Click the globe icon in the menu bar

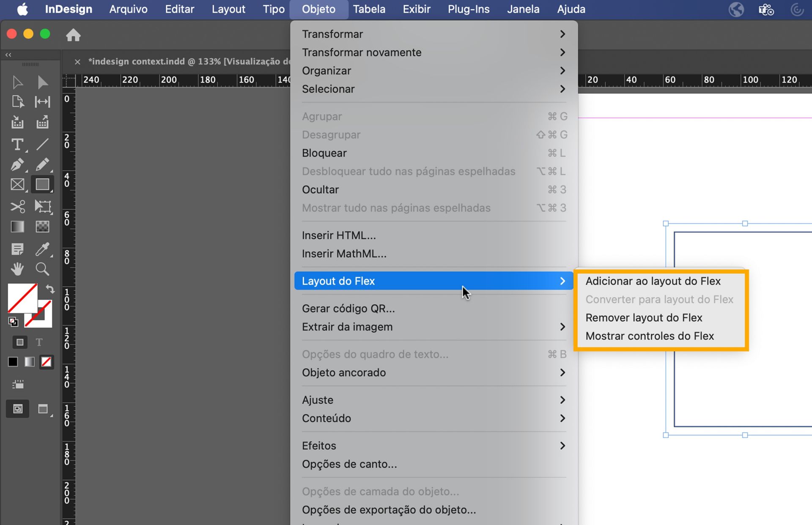pyautogui.click(x=736, y=9)
